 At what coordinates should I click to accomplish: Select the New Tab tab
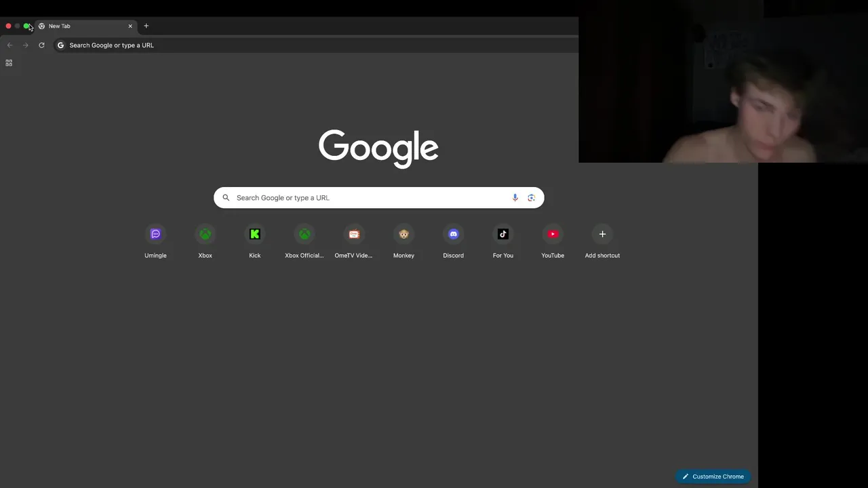[85, 26]
